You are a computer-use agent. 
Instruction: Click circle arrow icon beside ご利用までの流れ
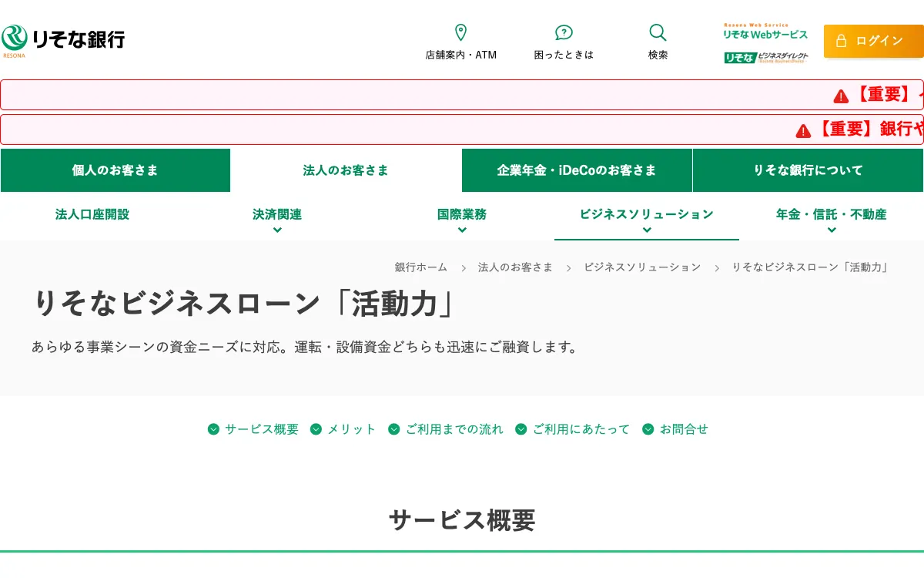pos(394,429)
